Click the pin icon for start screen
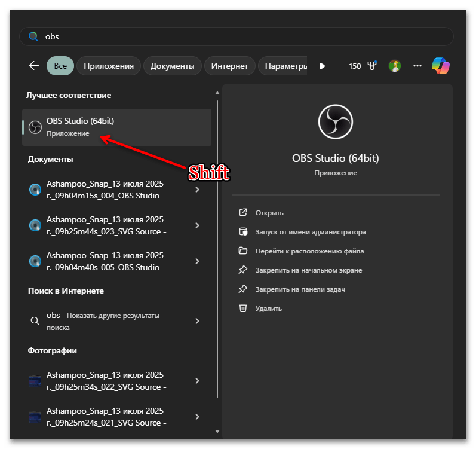 243,270
